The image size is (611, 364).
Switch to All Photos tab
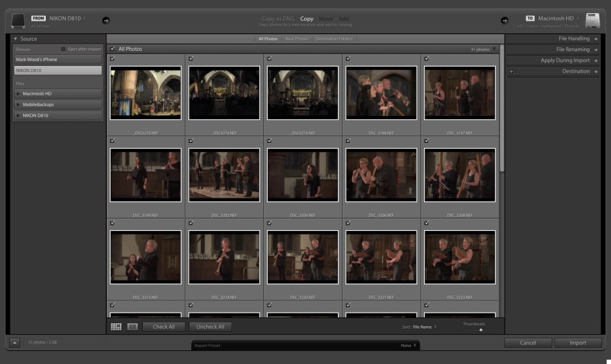[x=268, y=39]
